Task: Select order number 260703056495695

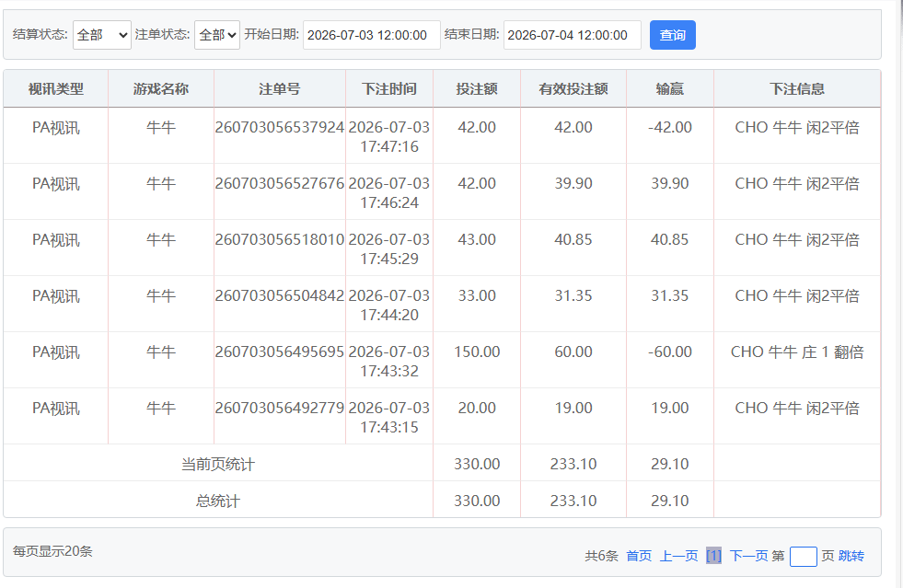Action: coord(279,352)
